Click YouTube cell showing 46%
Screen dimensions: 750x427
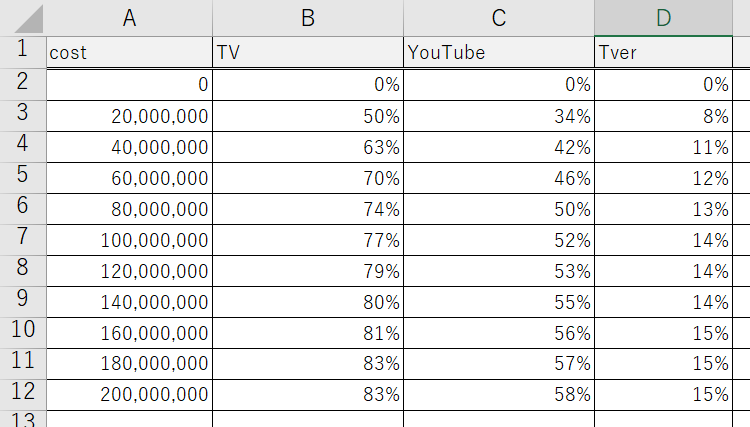point(498,179)
